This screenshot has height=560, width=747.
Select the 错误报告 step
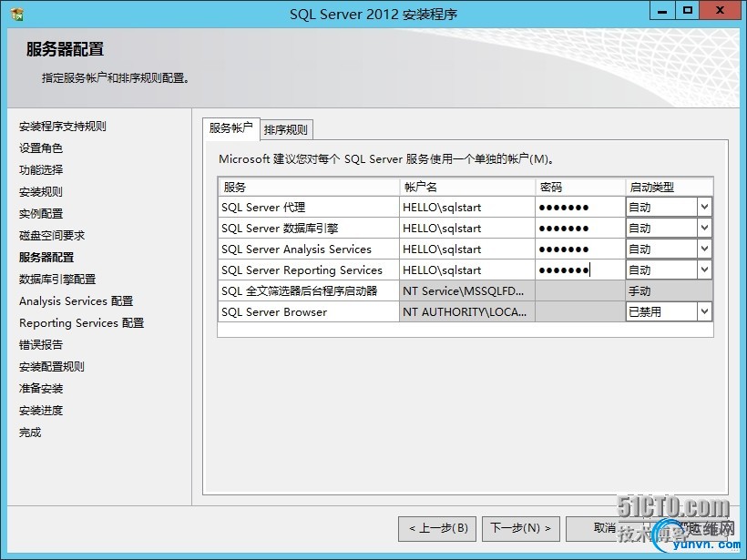41,345
